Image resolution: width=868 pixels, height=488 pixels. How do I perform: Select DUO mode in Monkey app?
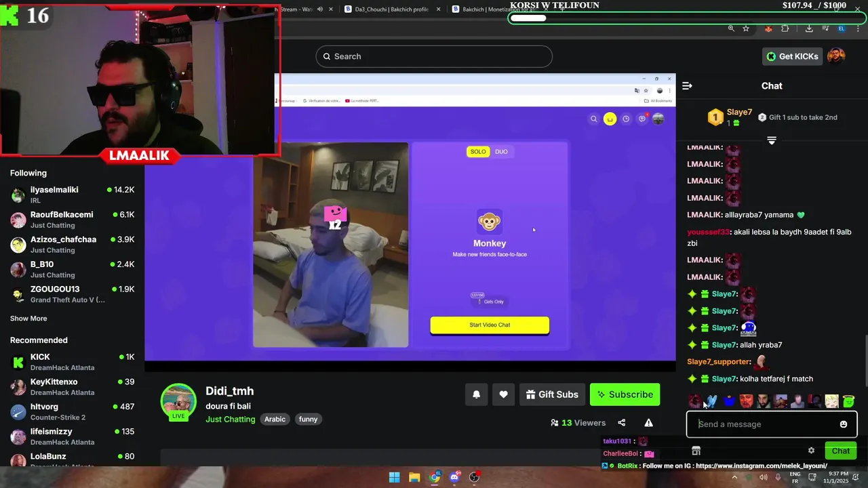click(x=501, y=152)
